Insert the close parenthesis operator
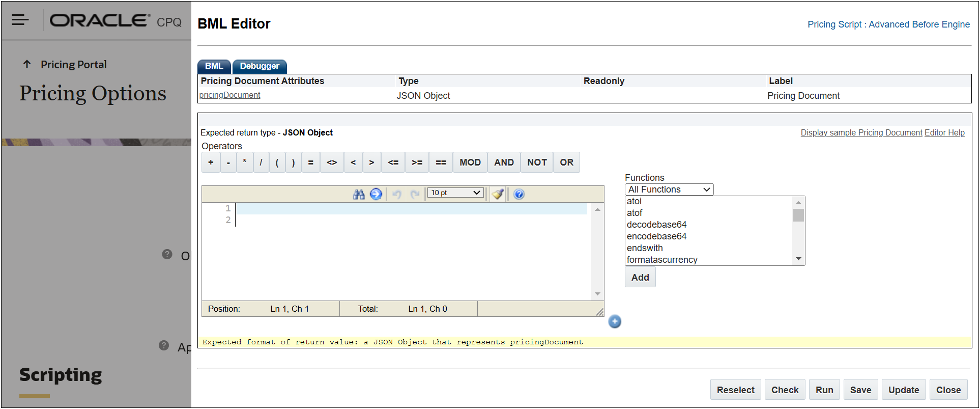 [x=294, y=162]
